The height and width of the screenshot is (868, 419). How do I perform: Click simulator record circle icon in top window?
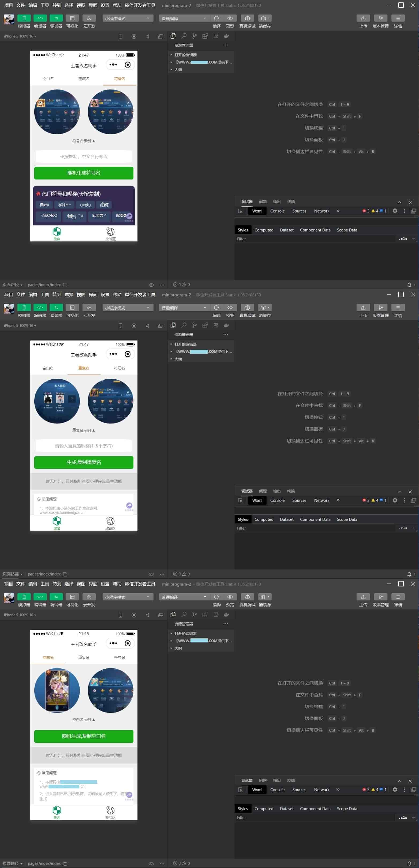click(x=134, y=36)
